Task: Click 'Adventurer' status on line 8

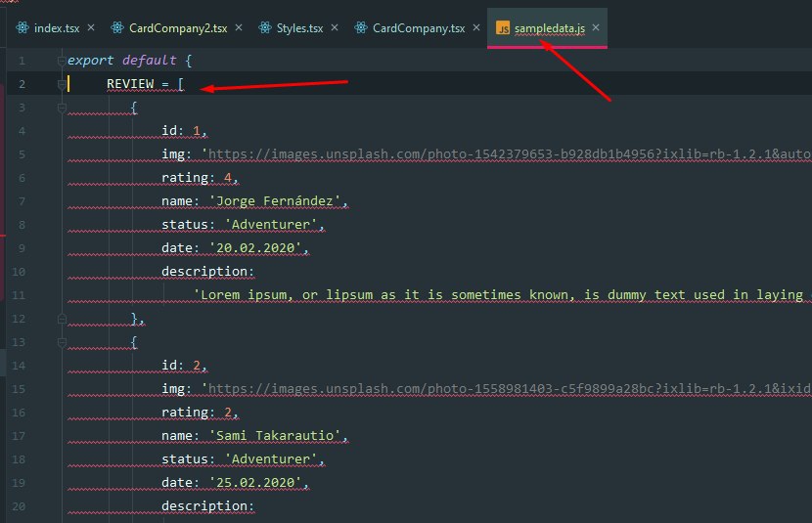Action: pyautogui.click(x=271, y=225)
